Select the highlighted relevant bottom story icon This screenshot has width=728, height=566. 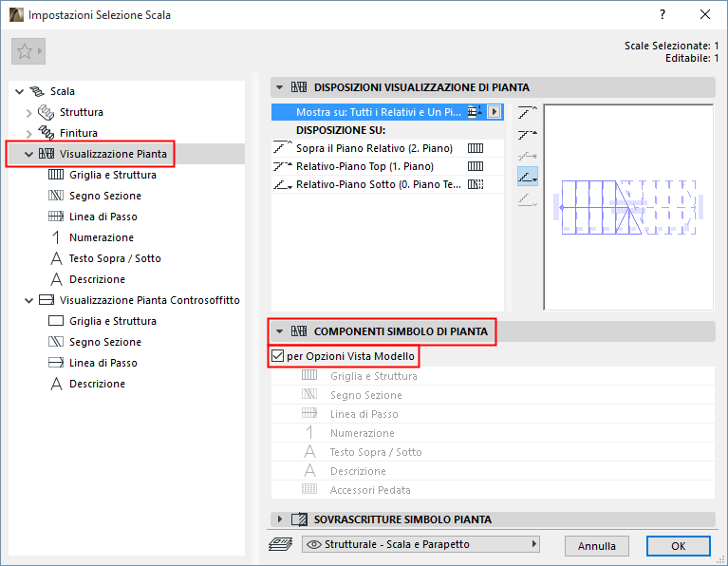[528, 177]
